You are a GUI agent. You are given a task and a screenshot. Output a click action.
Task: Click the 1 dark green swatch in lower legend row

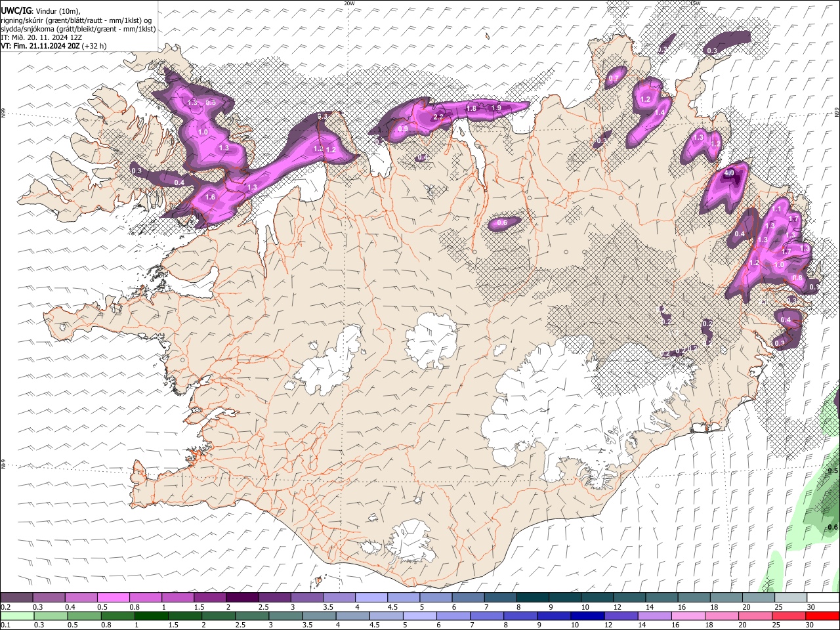(150, 616)
